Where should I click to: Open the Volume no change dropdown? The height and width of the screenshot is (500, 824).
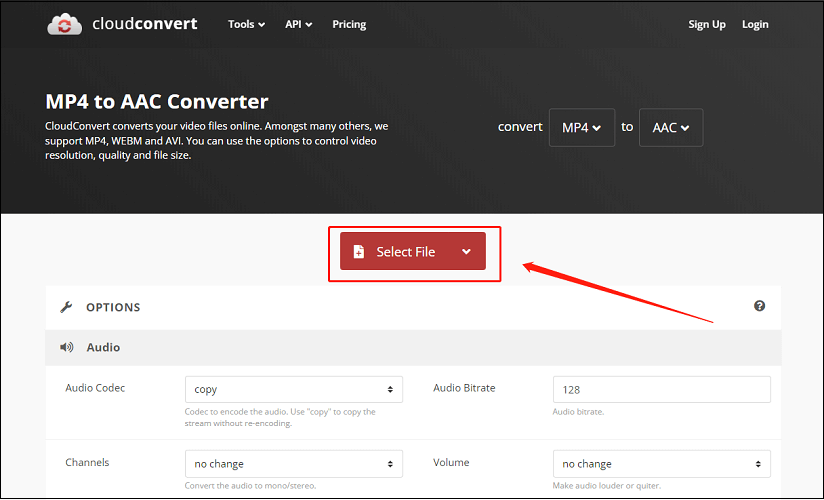pos(662,464)
